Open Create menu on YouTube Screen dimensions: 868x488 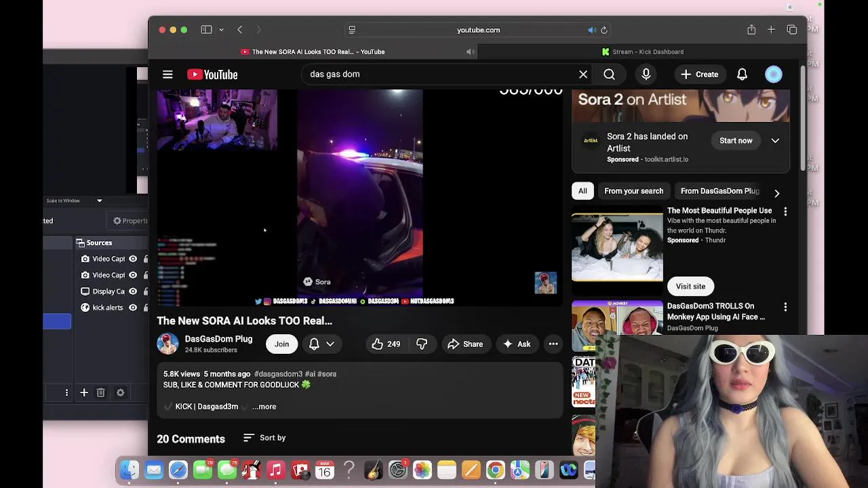pyautogui.click(x=699, y=75)
